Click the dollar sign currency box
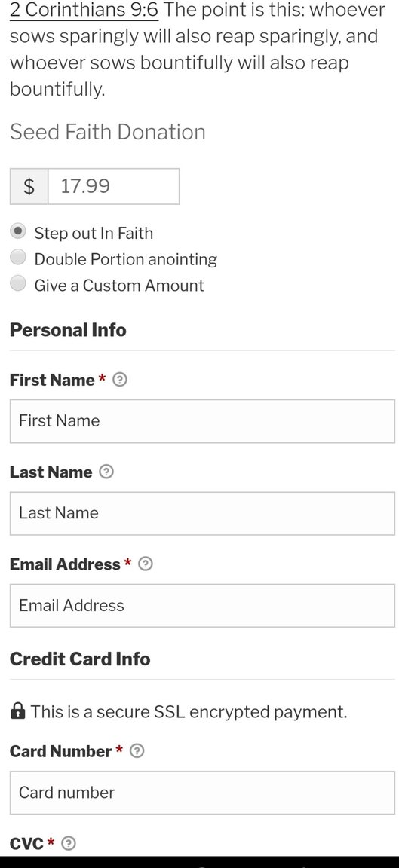 point(29,187)
